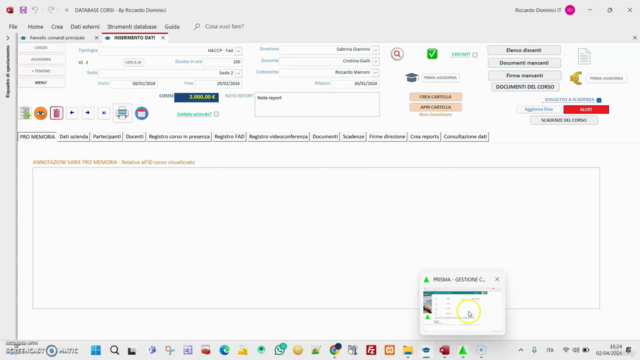Click the document page icon
Viewport: 640px width, 360px height.
(x=584, y=56)
